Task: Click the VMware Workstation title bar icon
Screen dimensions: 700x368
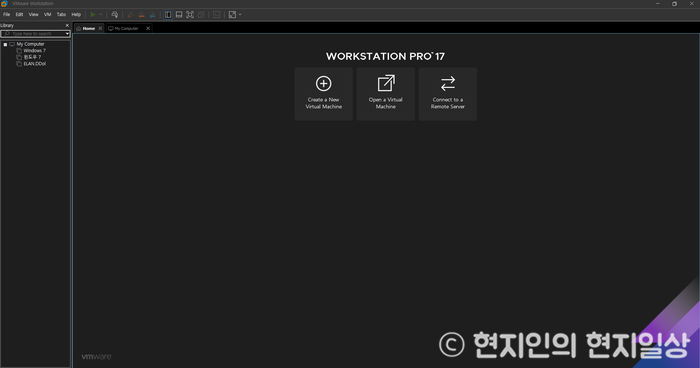Action: click(4, 4)
